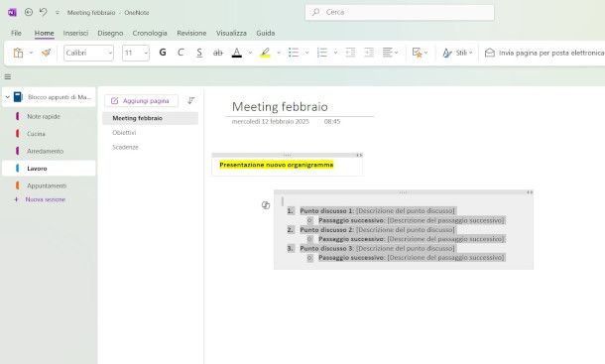Go back with the back arrow button
This screenshot has width=605, height=364.
tap(28, 12)
